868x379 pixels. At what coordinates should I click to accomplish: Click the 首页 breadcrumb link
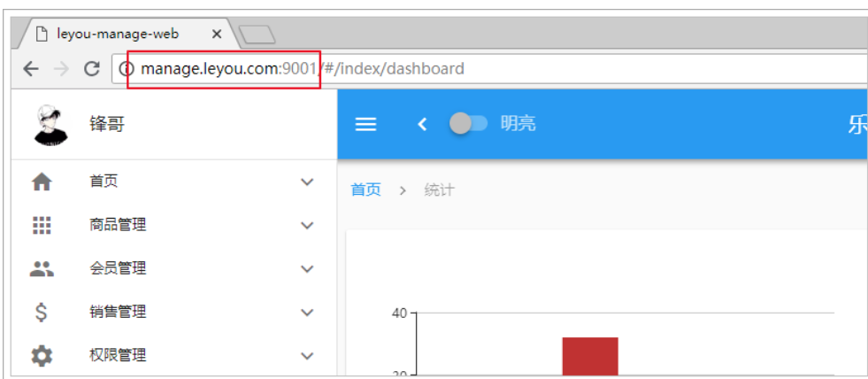tap(366, 190)
